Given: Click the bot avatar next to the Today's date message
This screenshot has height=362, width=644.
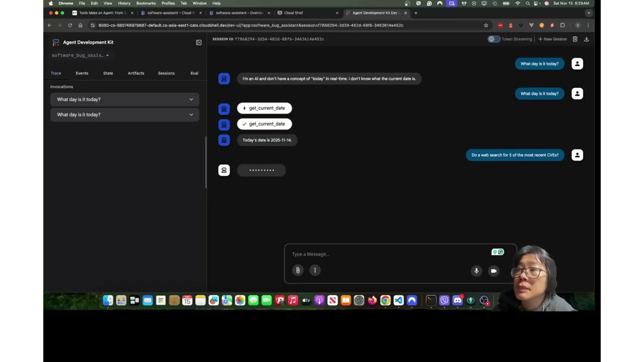Looking at the screenshot, I should (x=224, y=140).
